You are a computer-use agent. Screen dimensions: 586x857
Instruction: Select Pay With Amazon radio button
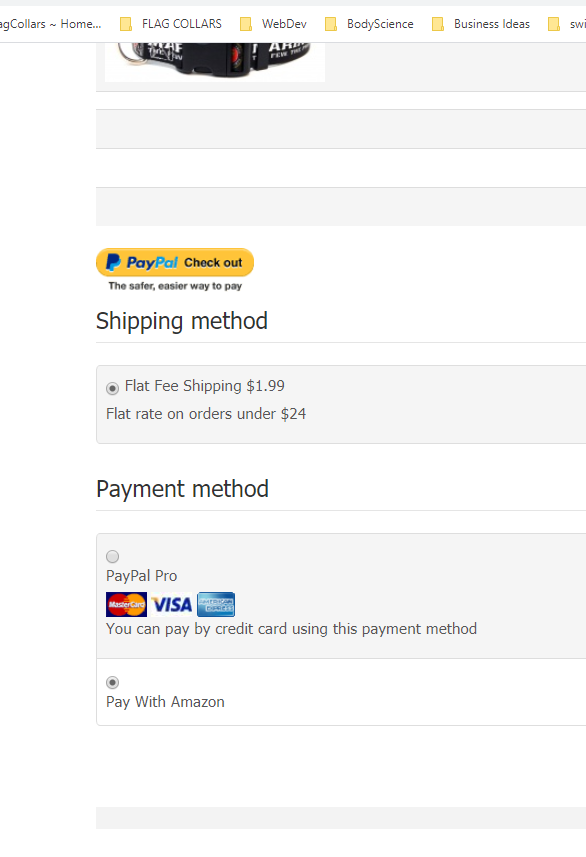point(112,683)
